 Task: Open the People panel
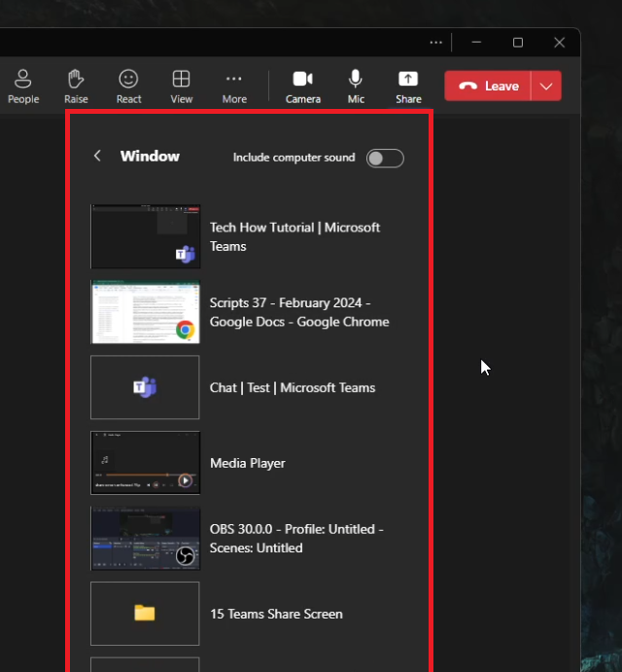[x=23, y=86]
